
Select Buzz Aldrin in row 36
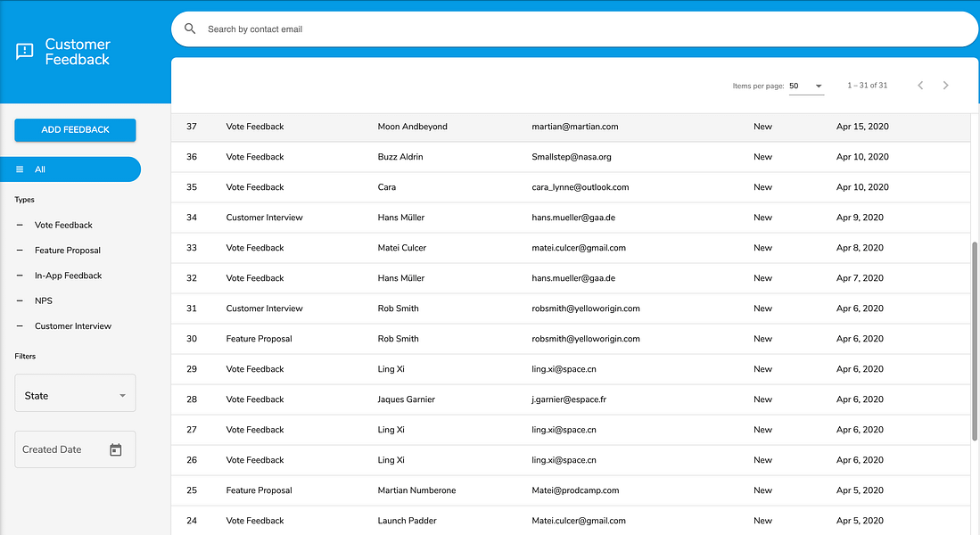pos(400,157)
